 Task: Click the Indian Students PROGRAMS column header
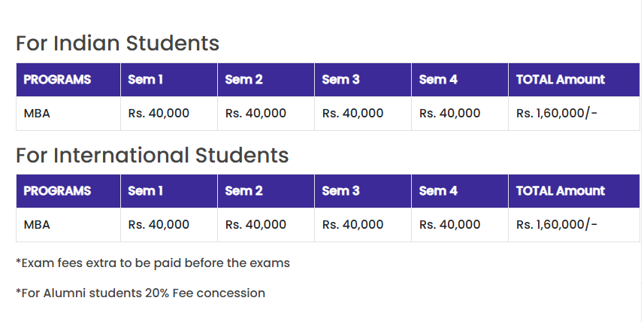(57, 80)
